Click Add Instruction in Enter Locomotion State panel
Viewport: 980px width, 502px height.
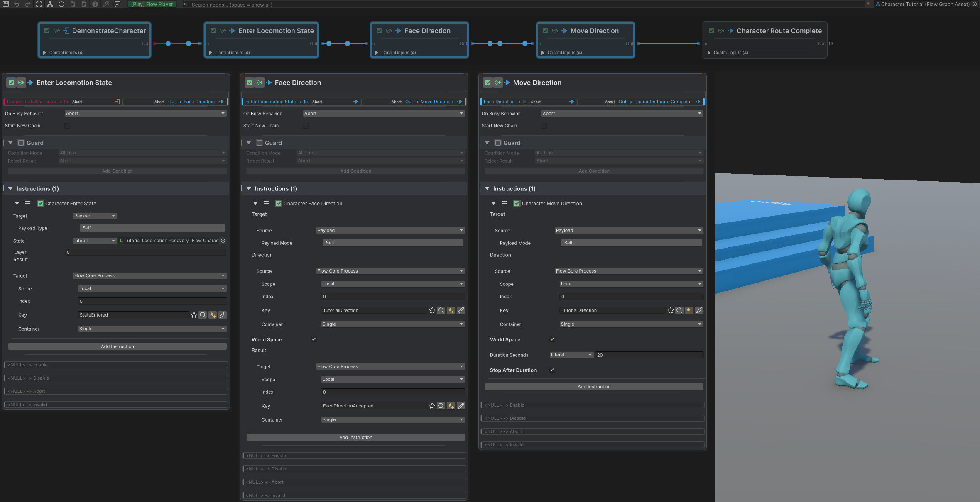coord(118,347)
